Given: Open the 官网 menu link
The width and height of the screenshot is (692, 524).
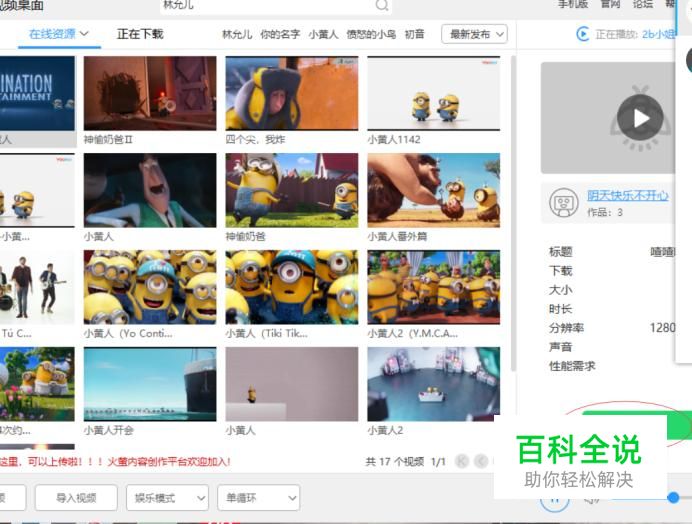Looking at the screenshot, I should coord(610,4).
